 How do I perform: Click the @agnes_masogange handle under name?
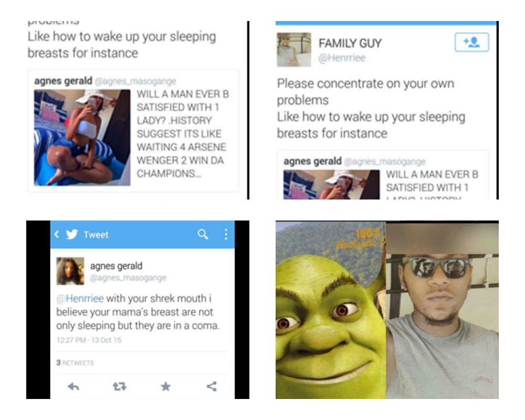click(128, 278)
